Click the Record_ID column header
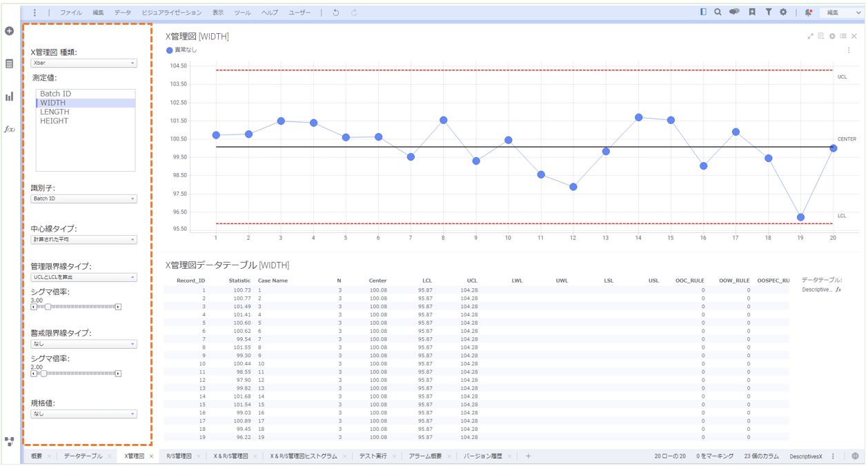This screenshot has width=868, height=466. tap(190, 281)
